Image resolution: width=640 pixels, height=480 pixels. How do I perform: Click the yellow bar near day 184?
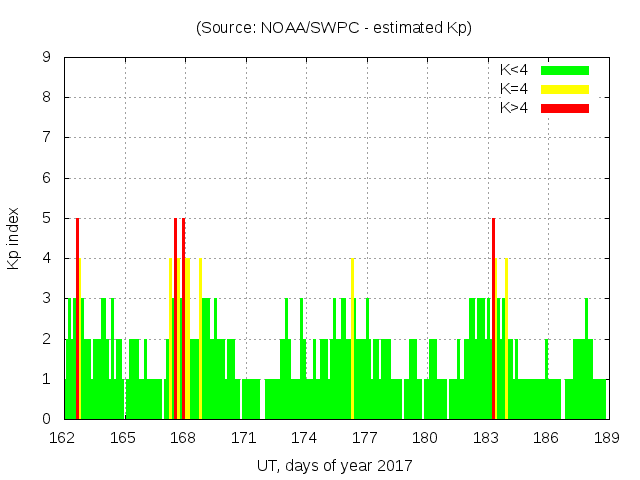[507, 340]
